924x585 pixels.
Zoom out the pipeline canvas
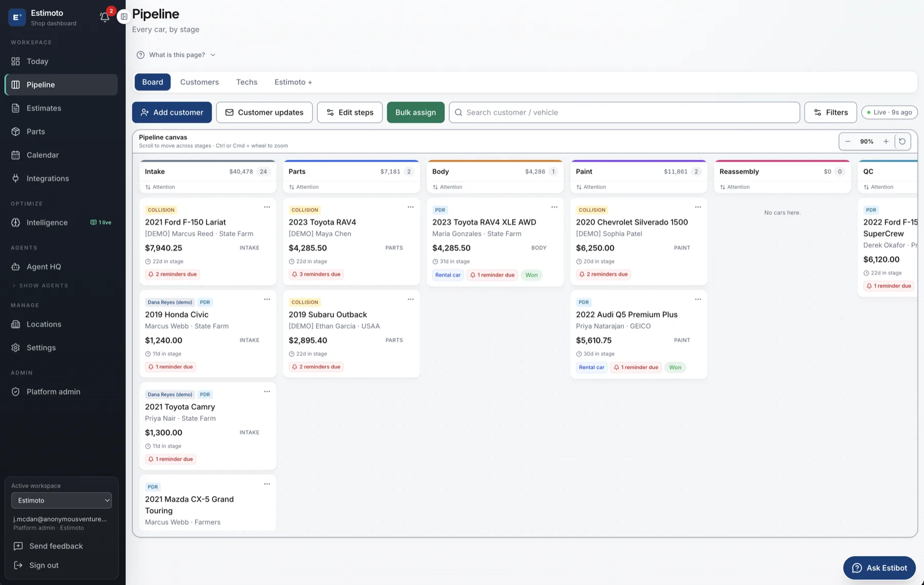pyautogui.click(x=848, y=141)
